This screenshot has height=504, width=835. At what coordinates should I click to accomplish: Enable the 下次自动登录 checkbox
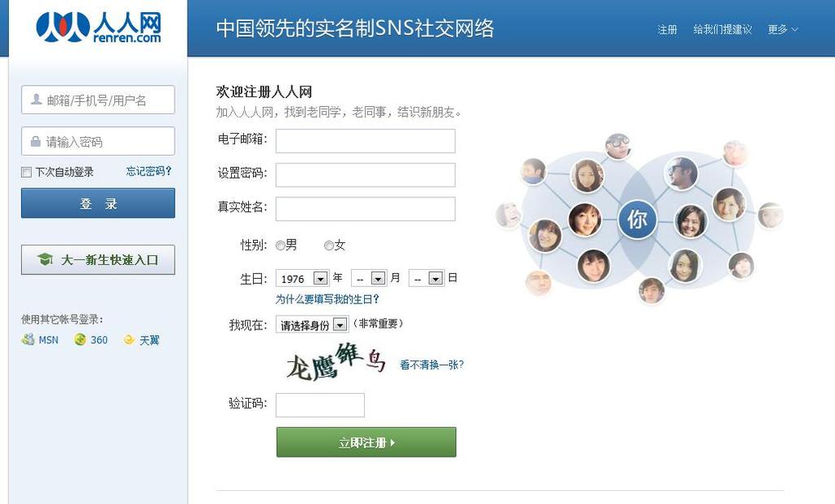coord(26,172)
